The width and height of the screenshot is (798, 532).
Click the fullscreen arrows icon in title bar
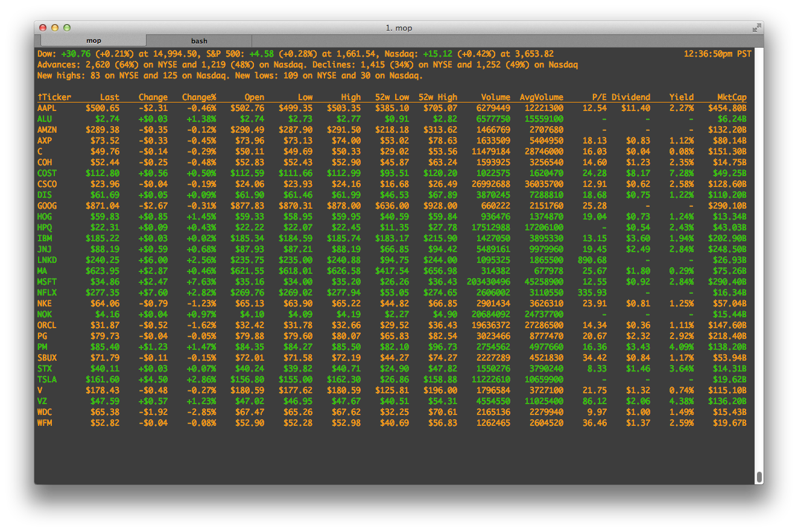tap(756, 28)
